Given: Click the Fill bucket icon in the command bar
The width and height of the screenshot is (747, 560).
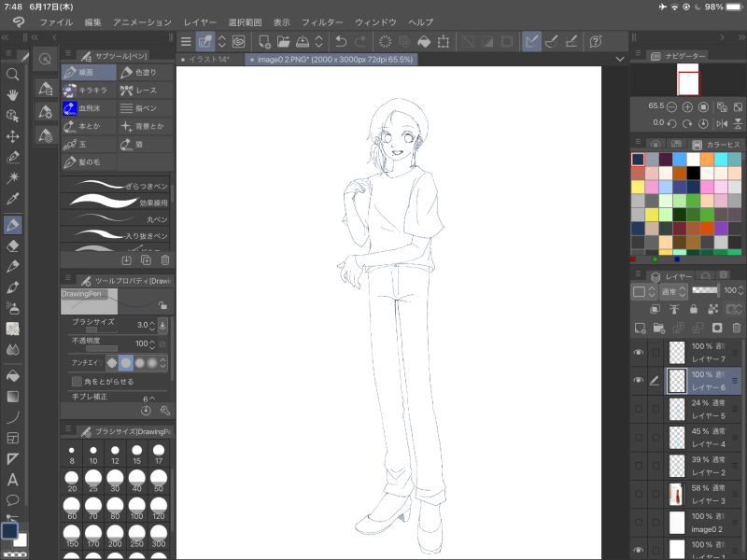Looking at the screenshot, I should 423,41.
